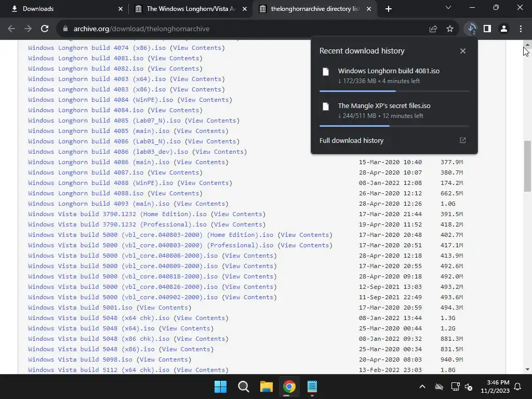Click the scrollbar up arrow

pyautogui.click(x=527, y=44)
